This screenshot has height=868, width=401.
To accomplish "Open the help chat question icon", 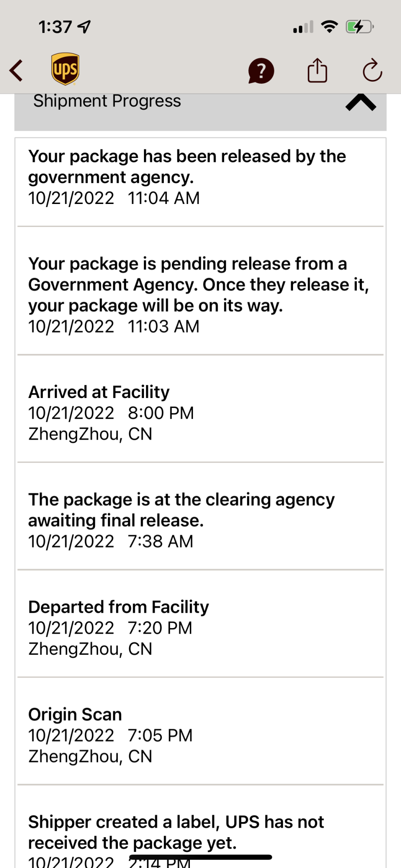I will (x=261, y=71).
